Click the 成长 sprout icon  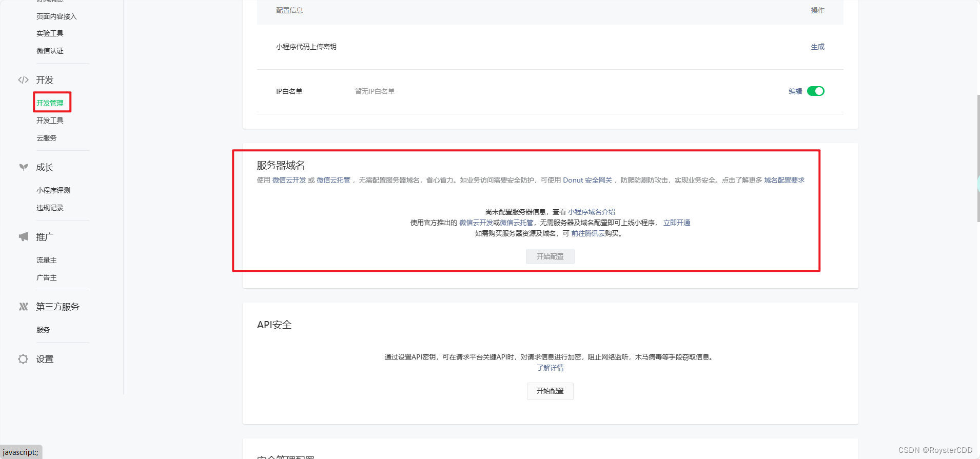[24, 167]
